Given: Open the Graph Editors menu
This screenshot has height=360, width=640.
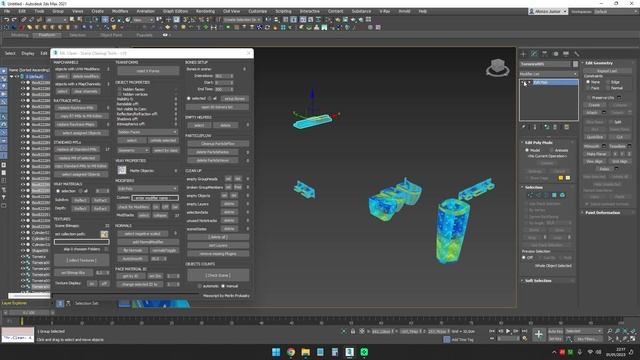Looking at the screenshot, I should [x=175, y=11].
